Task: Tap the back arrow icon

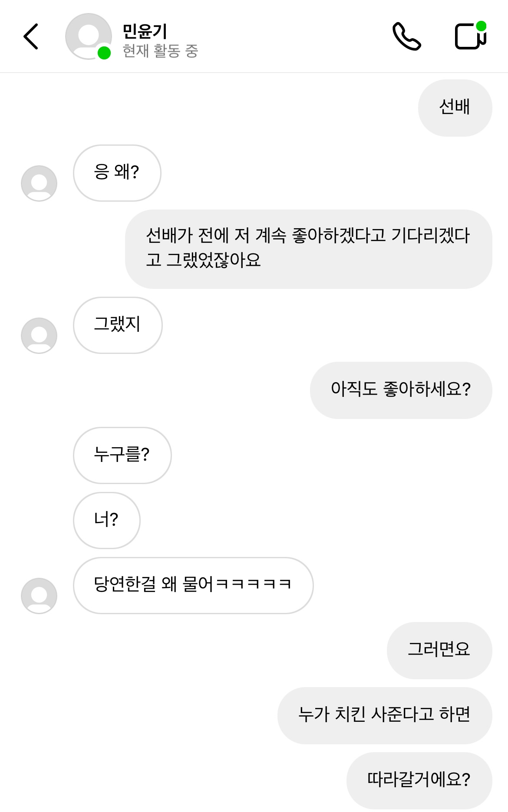Action: [31, 36]
